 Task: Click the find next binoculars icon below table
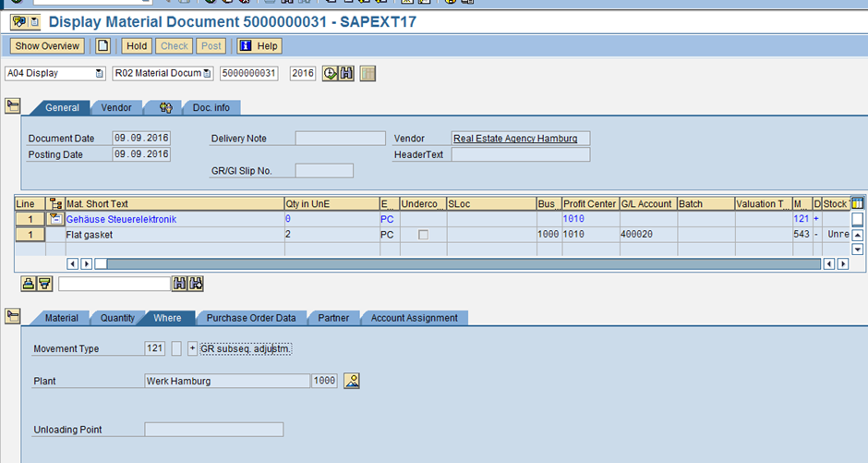(x=196, y=283)
